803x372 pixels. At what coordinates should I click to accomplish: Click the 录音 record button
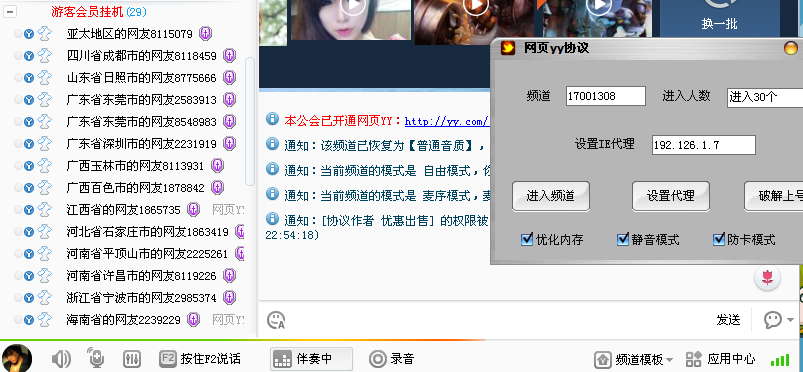392,359
